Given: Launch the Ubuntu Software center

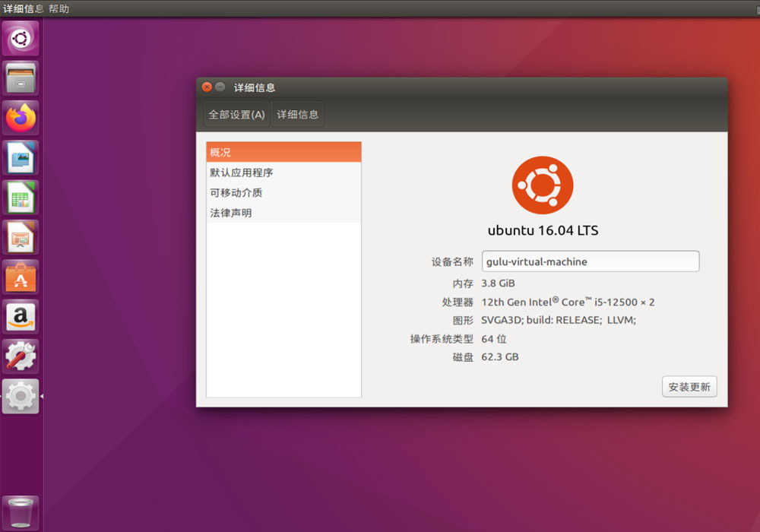Looking at the screenshot, I should 21,277.
